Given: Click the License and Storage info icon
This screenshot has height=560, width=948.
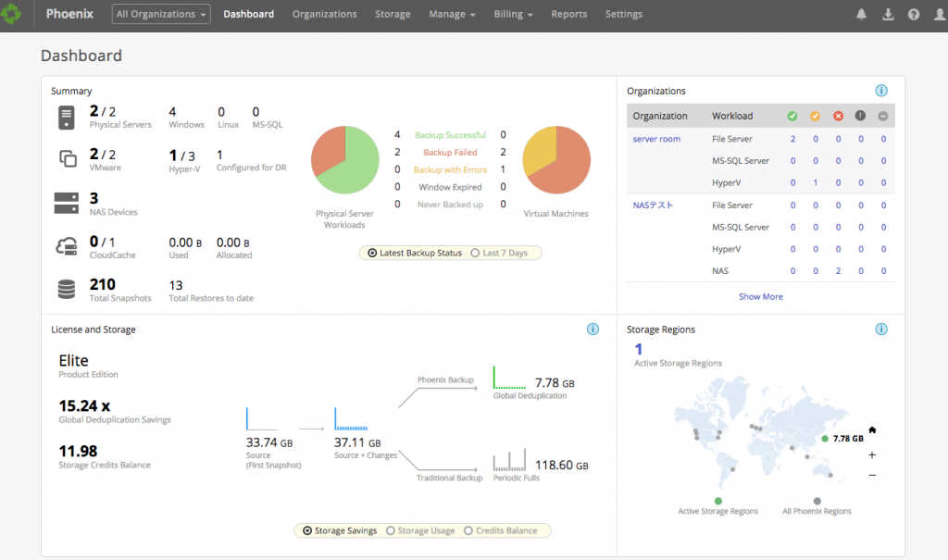Looking at the screenshot, I should pos(592,329).
